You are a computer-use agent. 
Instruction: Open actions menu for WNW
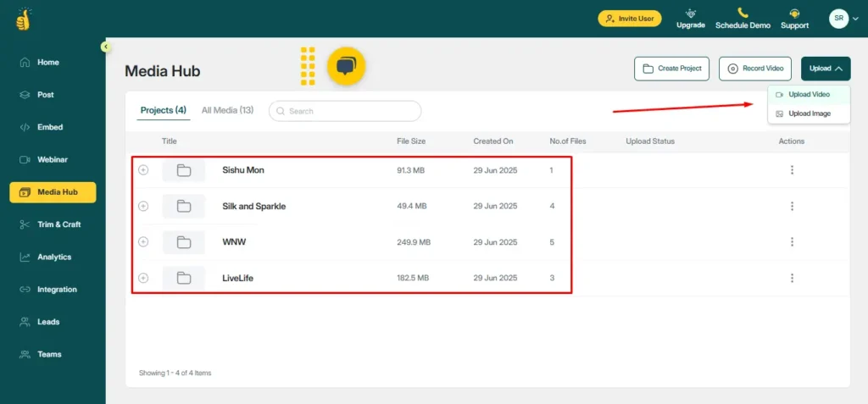tap(793, 242)
